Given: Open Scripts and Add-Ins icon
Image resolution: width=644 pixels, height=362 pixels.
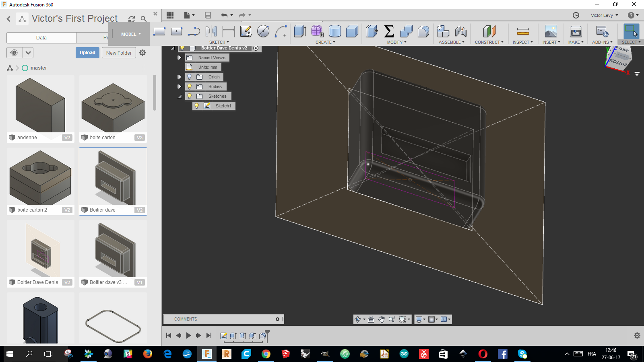Looking at the screenshot, I should (602, 31).
